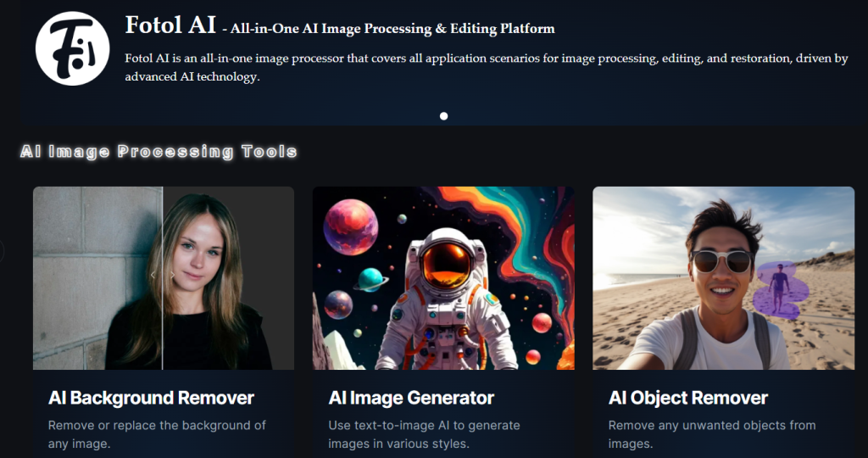Viewport: 868px width, 458px height.
Task: Click the Fotol AI round logo
Action: point(73,48)
